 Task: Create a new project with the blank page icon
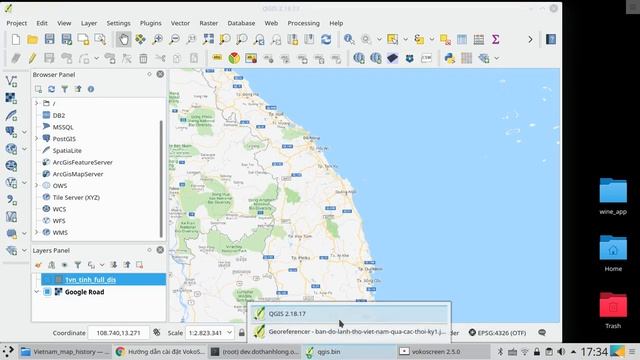pos(16,39)
